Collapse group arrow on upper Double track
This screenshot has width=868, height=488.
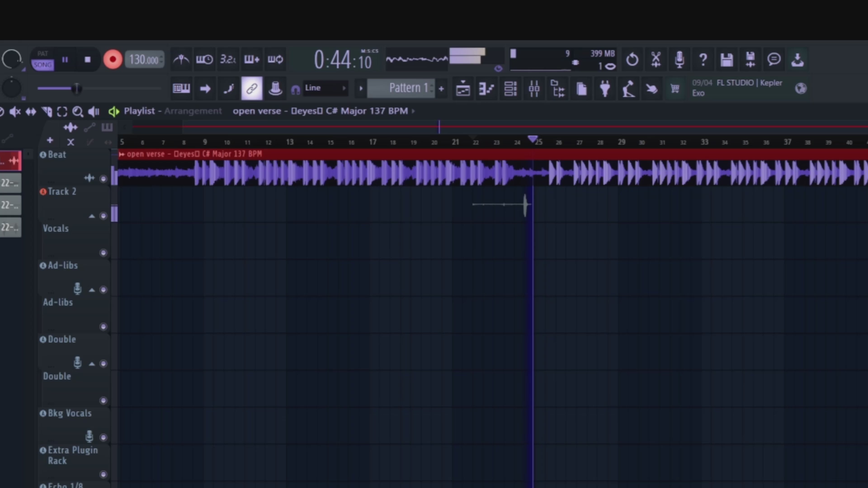[x=92, y=364]
